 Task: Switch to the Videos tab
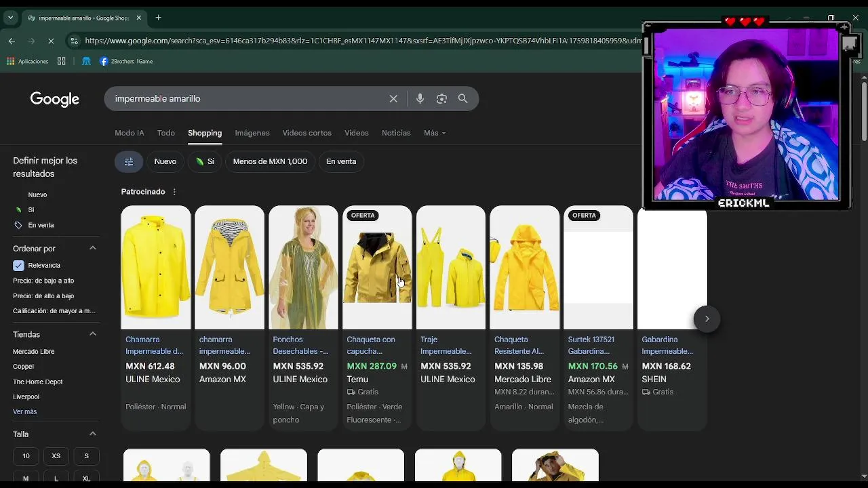click(x=357, y=133)
